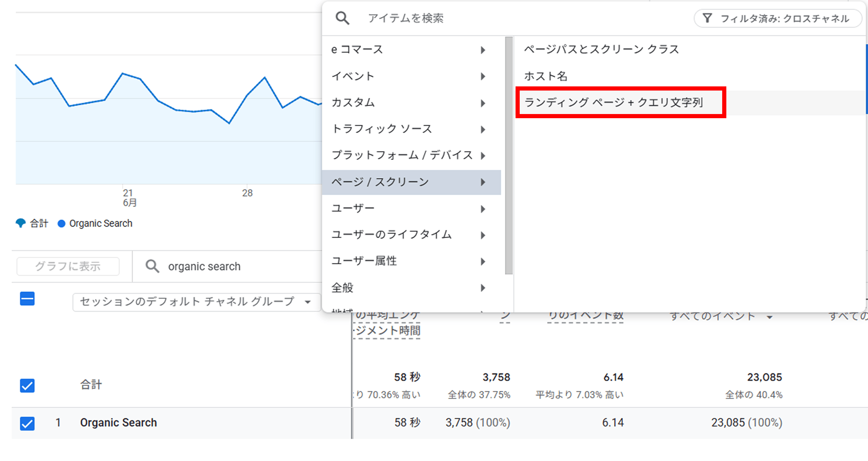The width and height of the screenshot is (868, 461).
Task: Click the magnifier icon in the dimension picker search
Action: tap(342, 18)
